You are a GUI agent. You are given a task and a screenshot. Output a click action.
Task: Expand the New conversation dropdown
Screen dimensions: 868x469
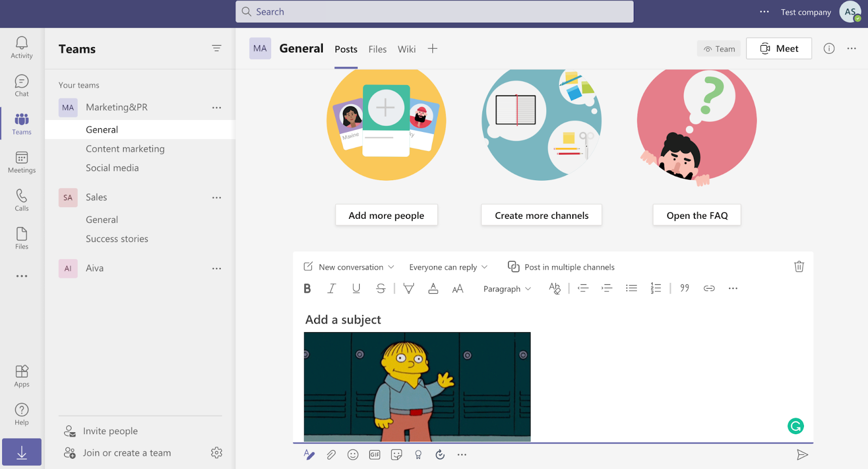pos(349,267)
